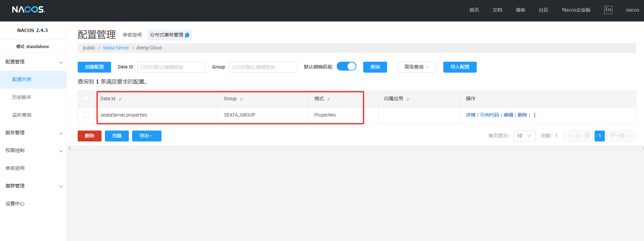Open more actions three-dot menu in row
This screenshot has width=644, height=241.
tap(535, 115)
